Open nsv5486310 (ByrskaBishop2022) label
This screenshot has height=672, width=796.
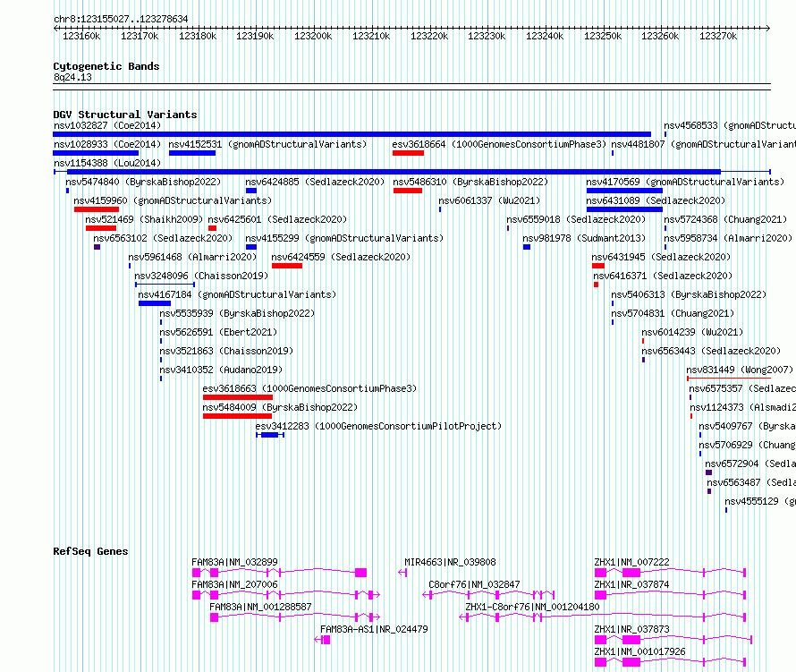coord(470,182)
